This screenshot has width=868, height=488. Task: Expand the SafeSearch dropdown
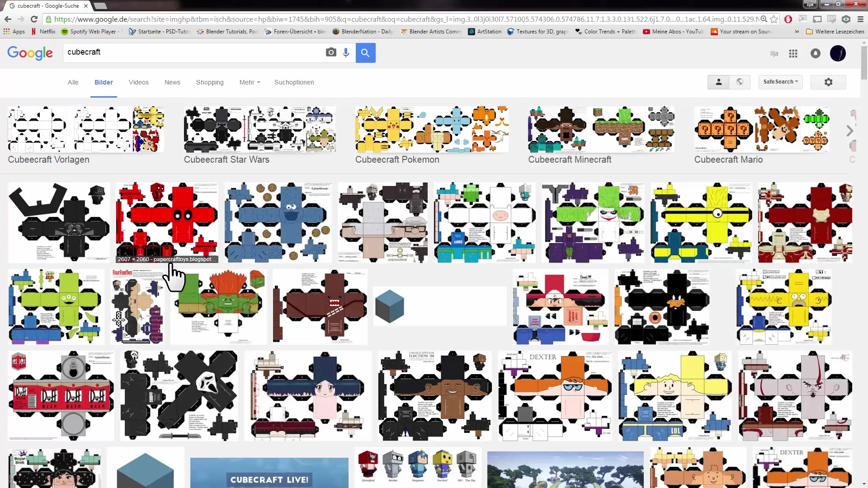click(x=780, y=82)
